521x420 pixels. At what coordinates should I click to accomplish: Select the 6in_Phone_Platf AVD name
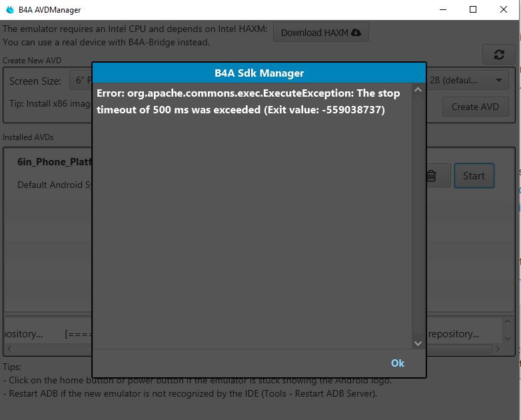tap(55, 162)
